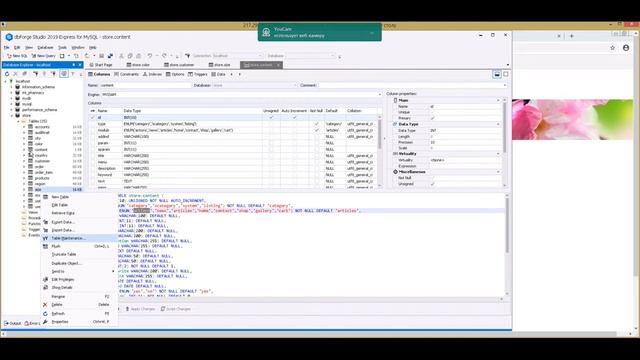Open the Database dropdown next to the Name field

click(295, 85)
